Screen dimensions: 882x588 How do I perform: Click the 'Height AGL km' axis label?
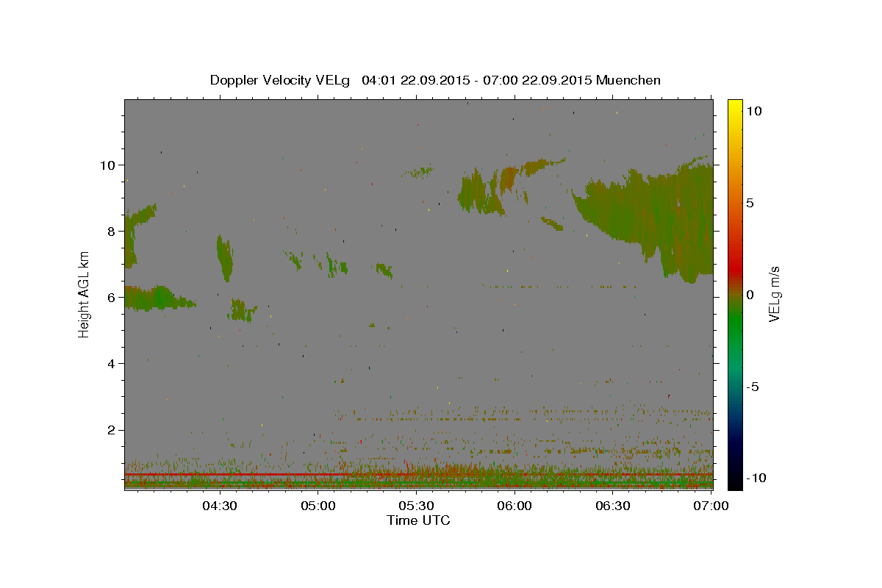click(x=85, y=294)
